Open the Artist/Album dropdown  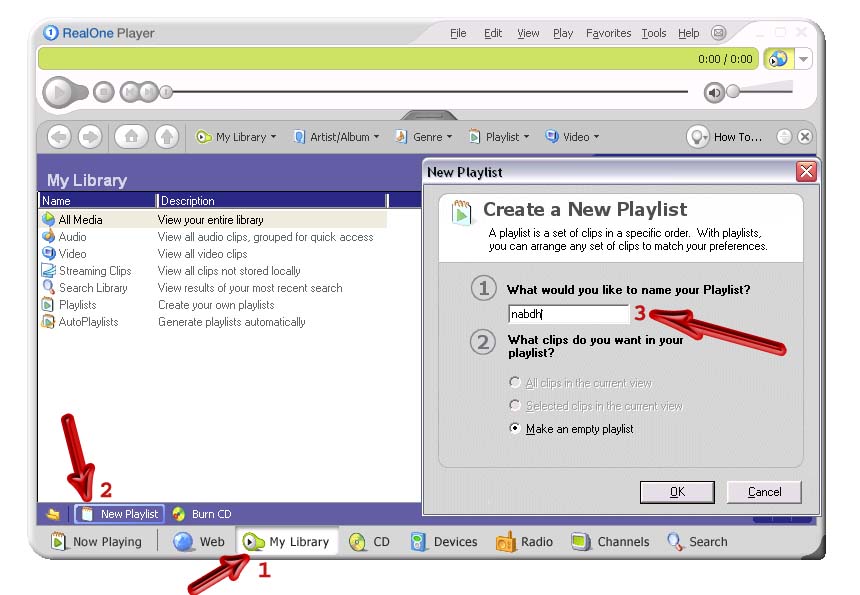pos(336,137)
